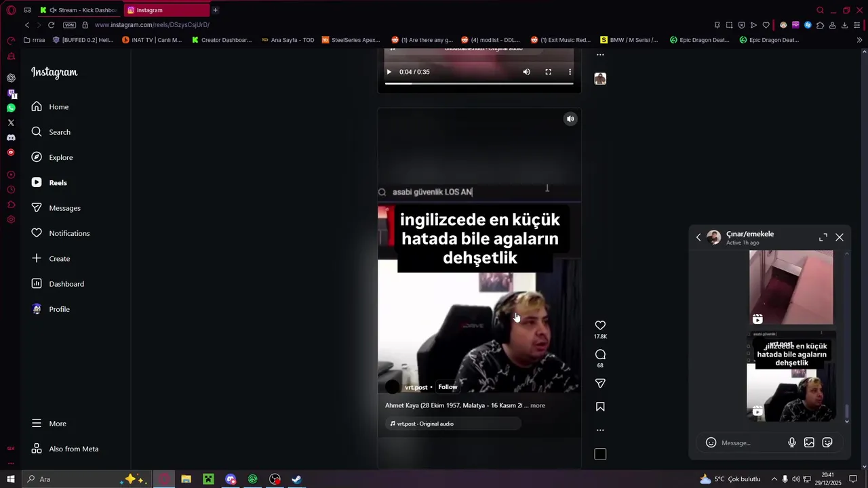Screen dimensions: 868x488
Task: Go to the Explore page
Action: (52, 157)
